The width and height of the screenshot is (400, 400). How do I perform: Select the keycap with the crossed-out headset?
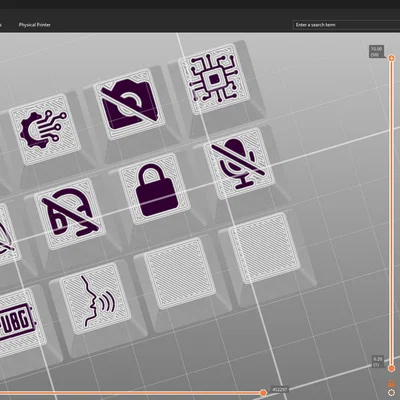(x=70, y=214)
